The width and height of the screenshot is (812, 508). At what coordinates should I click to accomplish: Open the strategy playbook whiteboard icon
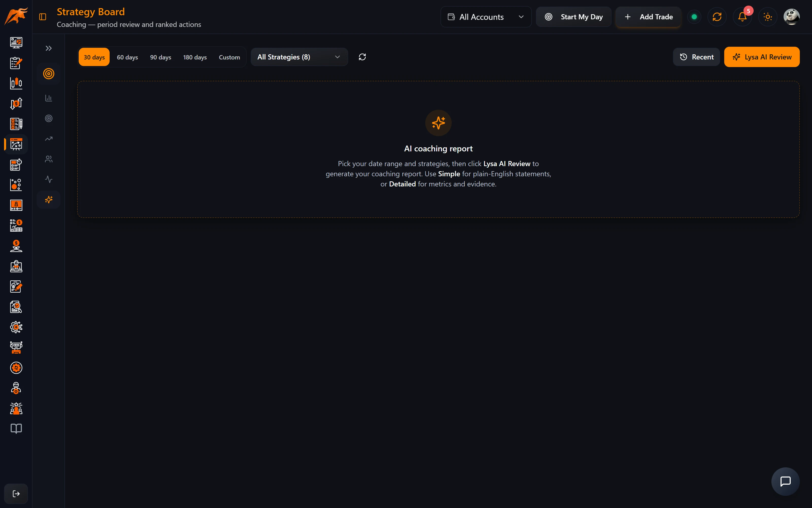[x=16, y=144]
